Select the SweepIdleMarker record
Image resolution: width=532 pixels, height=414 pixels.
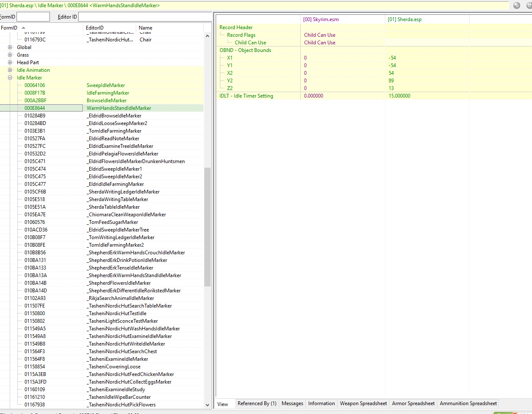[106, 85]
